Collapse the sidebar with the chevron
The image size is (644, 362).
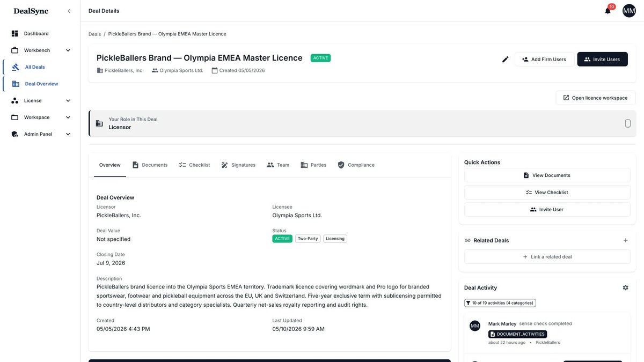pos(69,11)
